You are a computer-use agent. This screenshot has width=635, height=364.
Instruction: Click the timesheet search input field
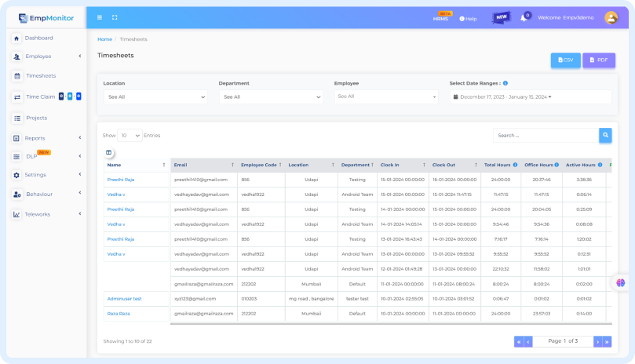pyautogui.click(x=545, y=135)
